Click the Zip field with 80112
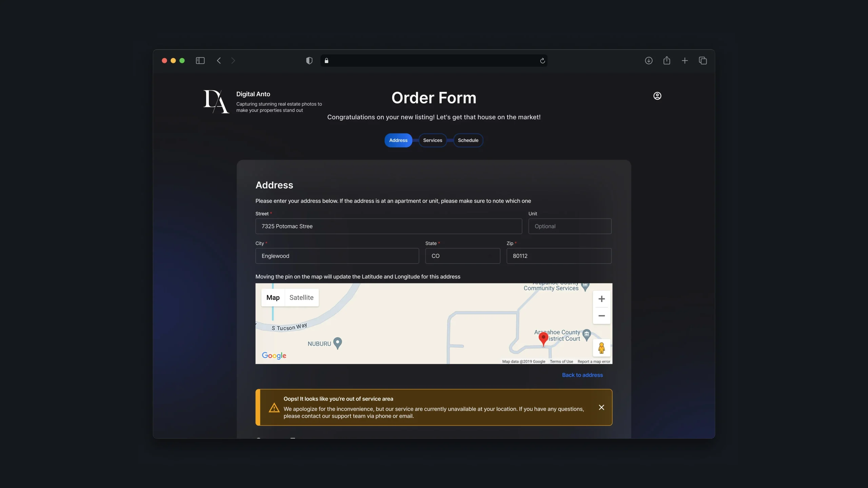Viewport: 868px width, 488px height. click(559, 256)
